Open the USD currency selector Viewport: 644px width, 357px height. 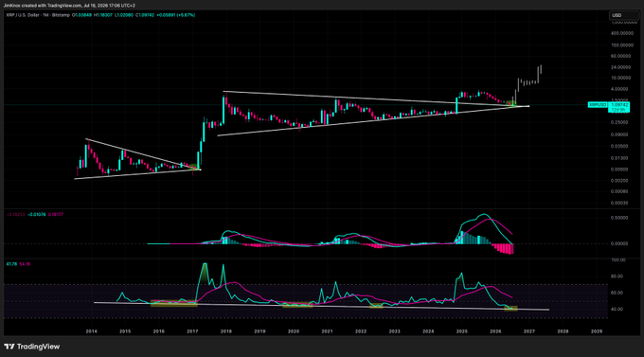[624, 15]
